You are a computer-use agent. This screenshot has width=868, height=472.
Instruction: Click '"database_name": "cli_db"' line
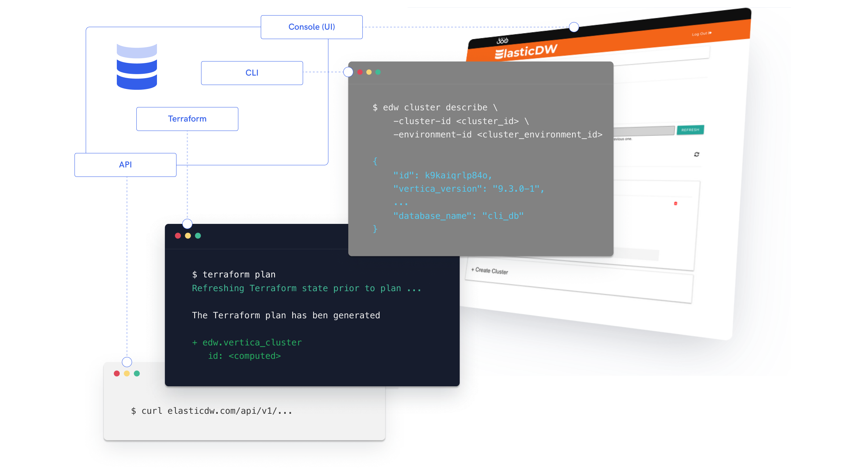[x=458, y=216]
